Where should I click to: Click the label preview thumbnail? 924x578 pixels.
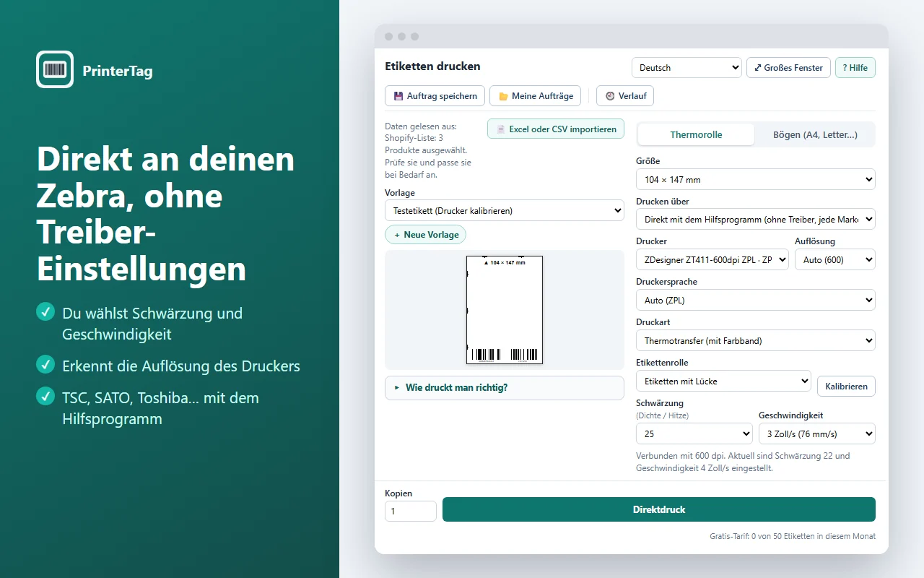(x=504, y=309)
